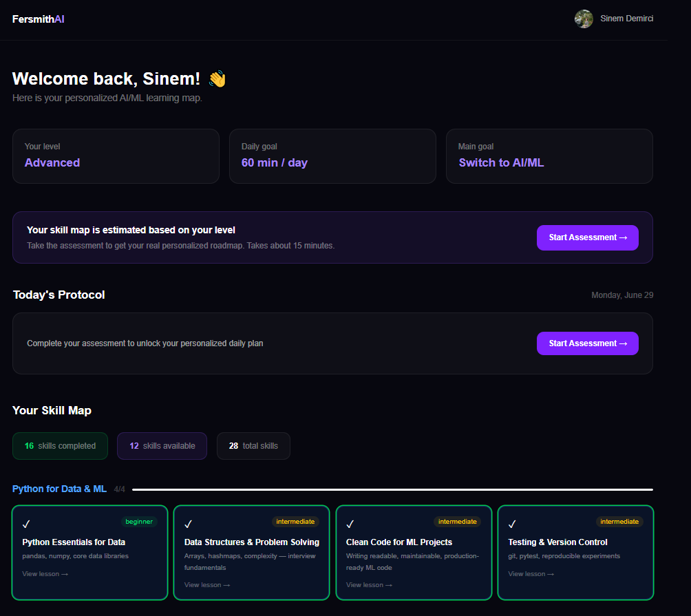Click the Sinem Demirci username

627,19
